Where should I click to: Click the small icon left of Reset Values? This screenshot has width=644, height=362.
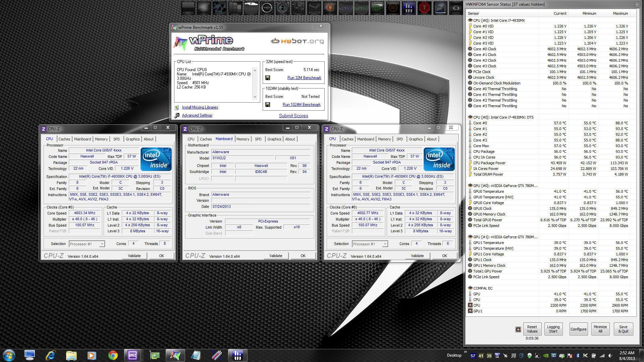[x=518, y=329]
